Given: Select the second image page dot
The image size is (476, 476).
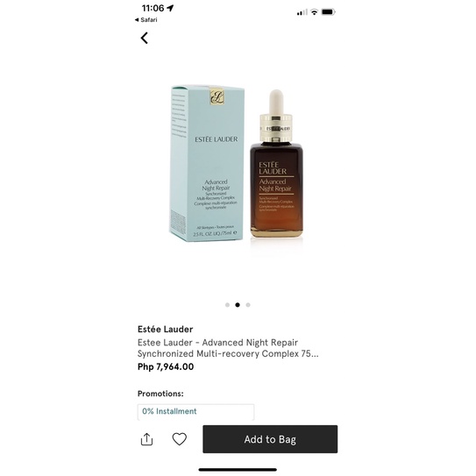Looking at the screenshot, I should 238,305.
